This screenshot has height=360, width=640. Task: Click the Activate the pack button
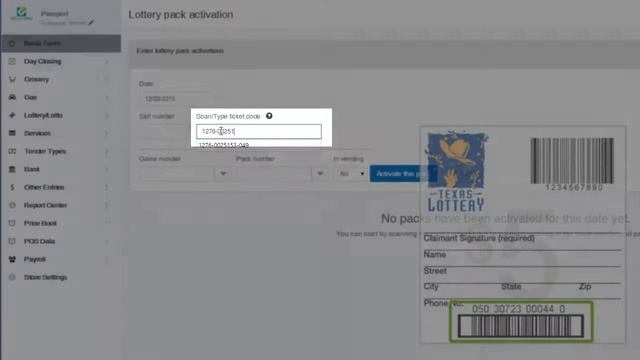click(x=403, y=173)
